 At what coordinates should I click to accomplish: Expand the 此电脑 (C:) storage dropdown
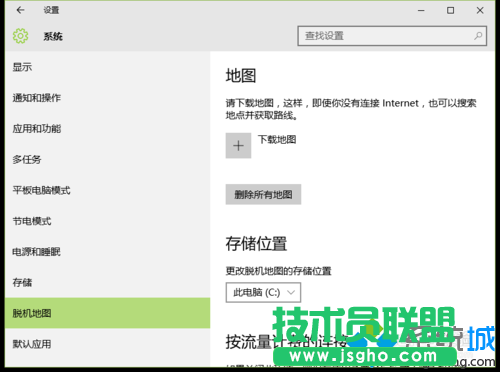point(263,293)
